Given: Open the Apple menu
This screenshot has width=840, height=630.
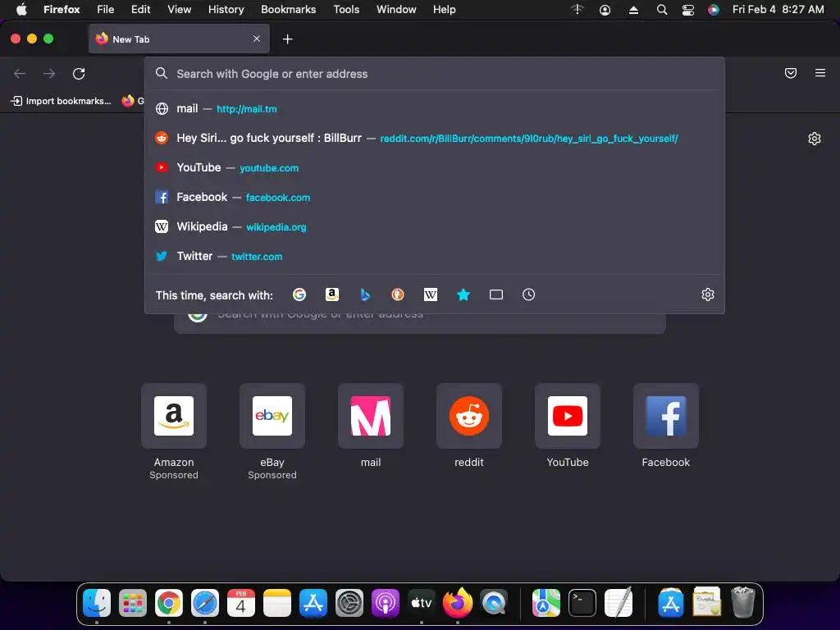Looking at the screenshot, I should point(21,9).
